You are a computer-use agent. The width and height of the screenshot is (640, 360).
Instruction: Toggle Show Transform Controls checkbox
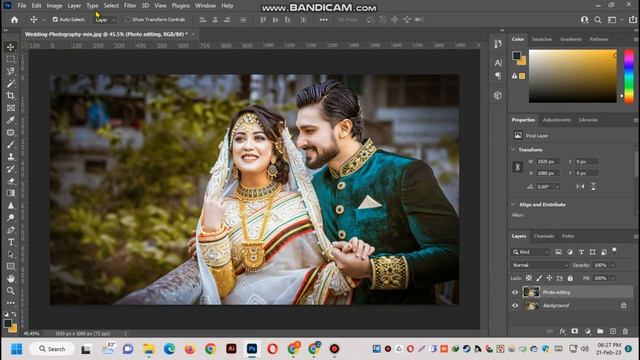click(x=128, y=20)
